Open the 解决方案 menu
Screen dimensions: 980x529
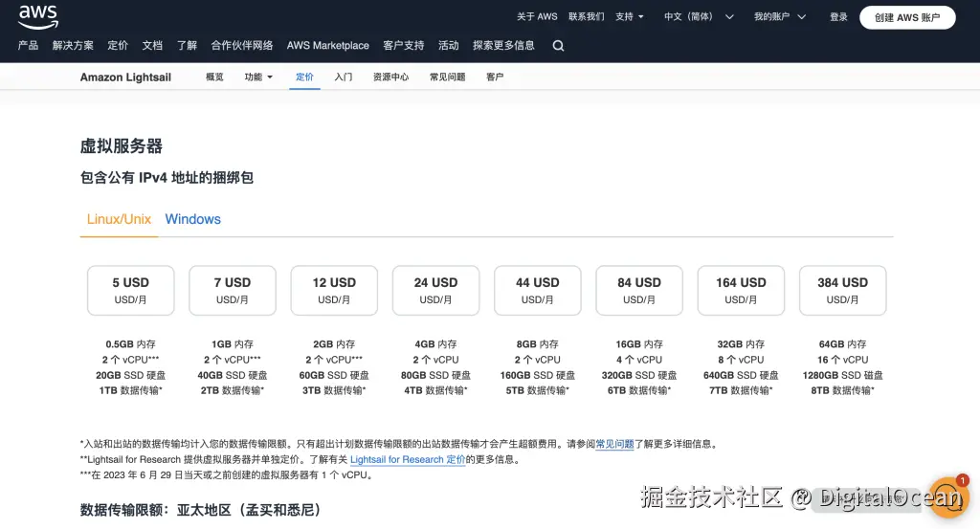point(73,46)
